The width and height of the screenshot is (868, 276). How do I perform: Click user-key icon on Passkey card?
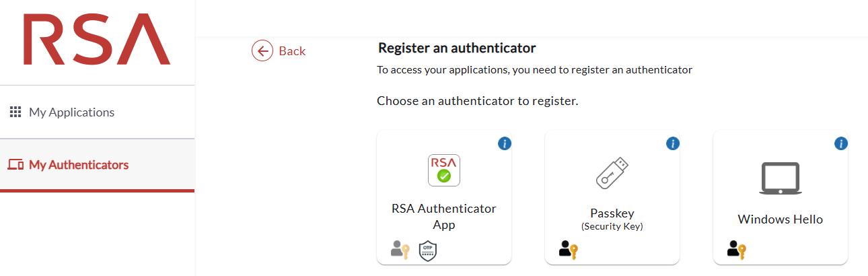568,250
